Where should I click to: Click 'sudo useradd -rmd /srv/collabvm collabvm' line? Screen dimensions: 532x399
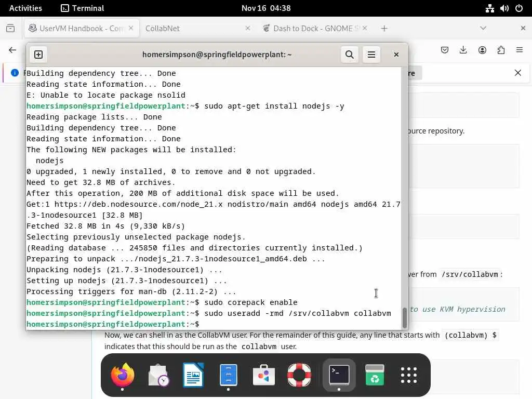[x=209, y=313]
